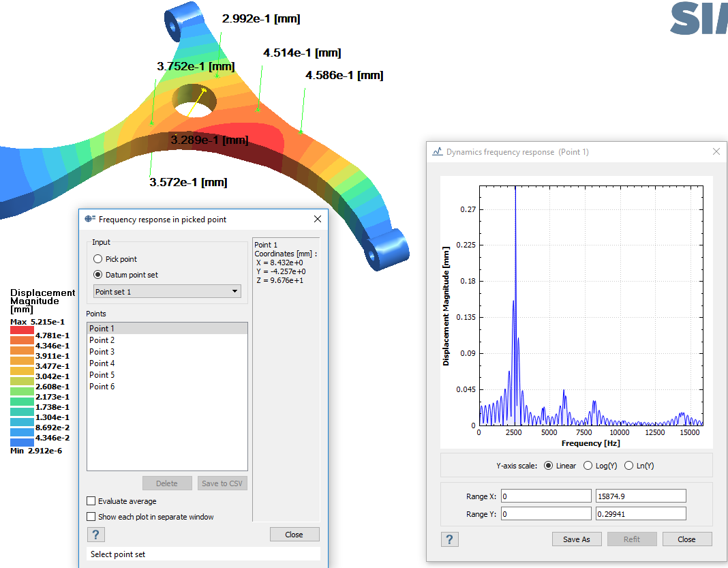Open the Point set 1 dropdown
The height and width of the screenshot is (568, 728).
pos(167,292)
